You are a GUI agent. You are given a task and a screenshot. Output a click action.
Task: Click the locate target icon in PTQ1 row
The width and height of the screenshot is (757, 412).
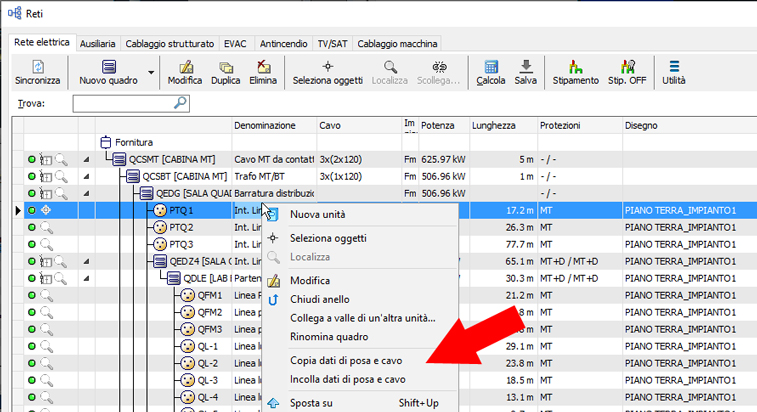coord(46,210)
